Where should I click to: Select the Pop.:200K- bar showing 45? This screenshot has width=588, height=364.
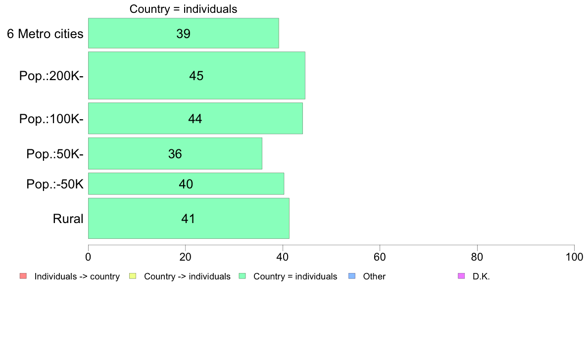click(196, 75)
